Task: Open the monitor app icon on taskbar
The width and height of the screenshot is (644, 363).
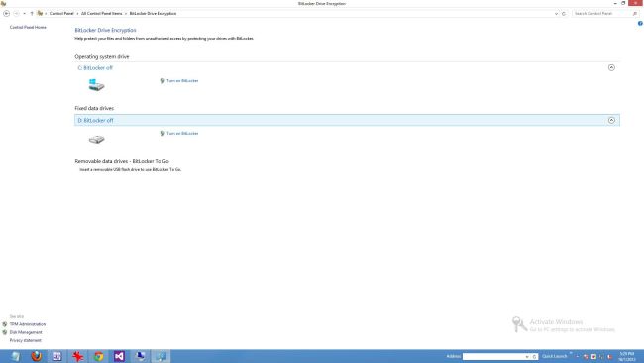Action: coord(140,356)
